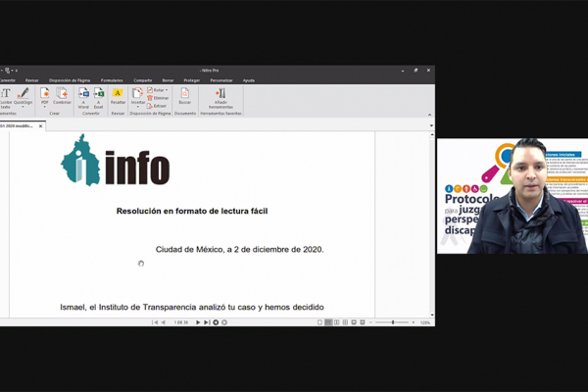Go to previous page in status bar
Viewport: 588px width, 392px height.
click(163, 322)
